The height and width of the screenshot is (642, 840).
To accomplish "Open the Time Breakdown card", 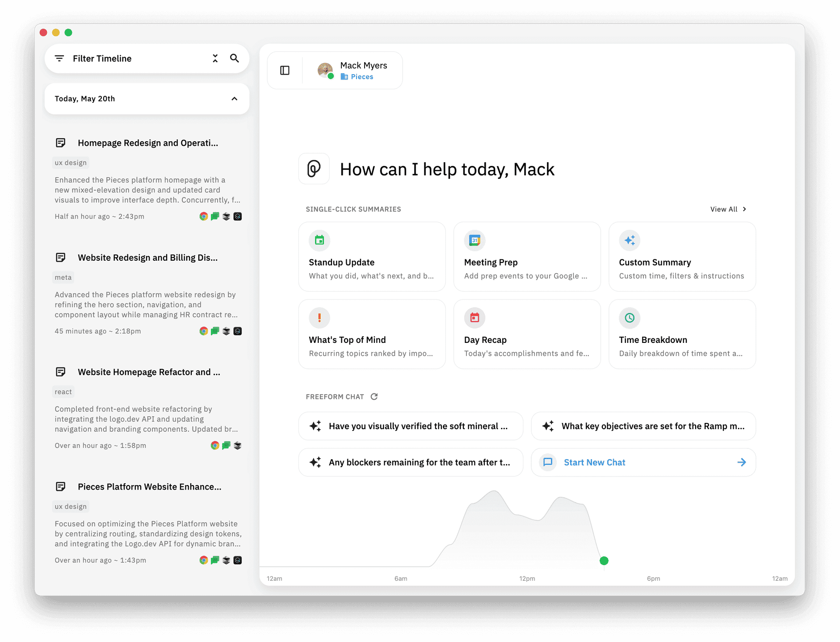I will pyautogui.click(x=682, y=334).
